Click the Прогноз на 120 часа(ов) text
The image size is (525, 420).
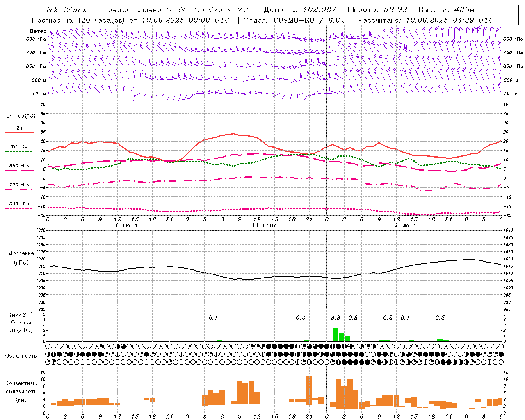[79, 20]
